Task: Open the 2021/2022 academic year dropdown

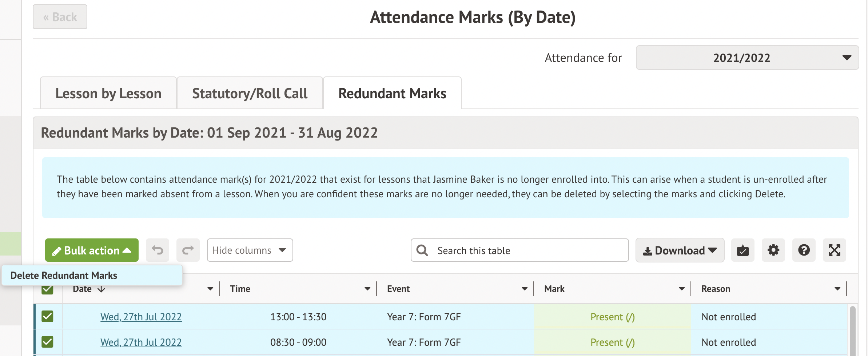Action: pyautogui.click(x=747, y=58)
